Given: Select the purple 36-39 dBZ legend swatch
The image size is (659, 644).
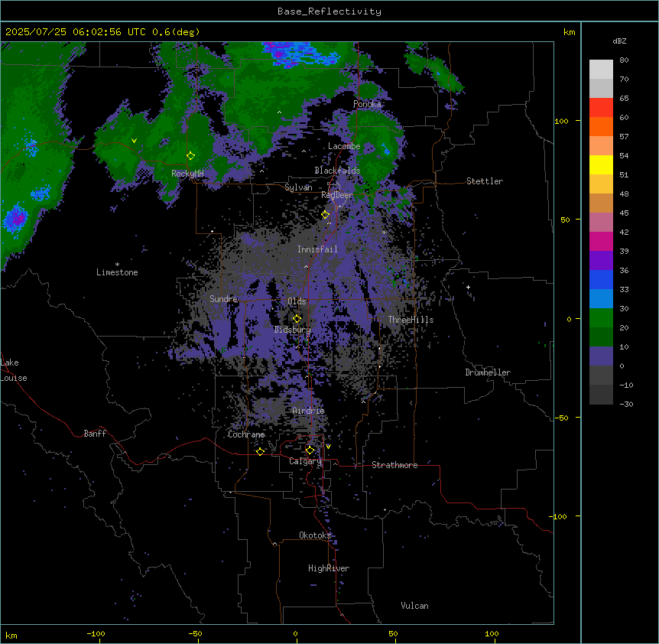Looking at the screenshot, I should 601,260.
